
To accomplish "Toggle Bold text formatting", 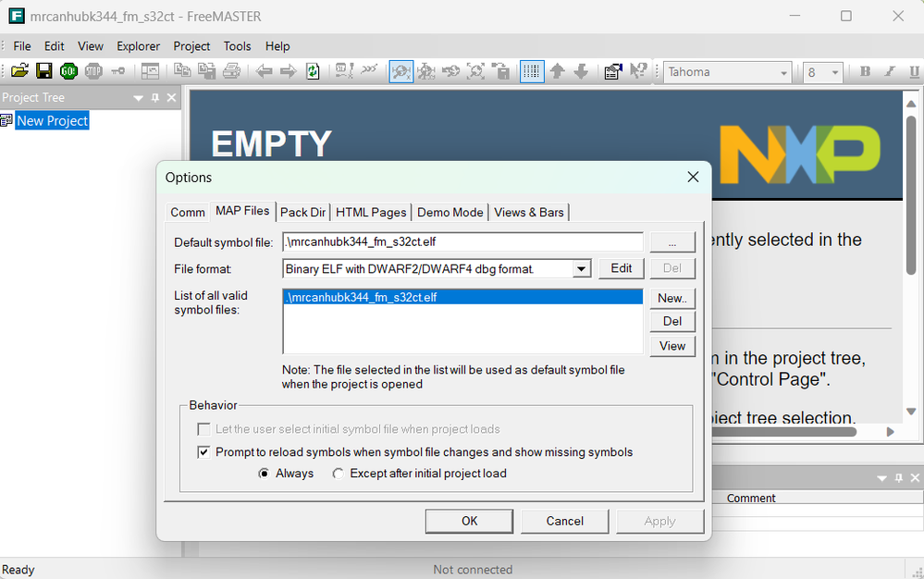I will 865,72.
